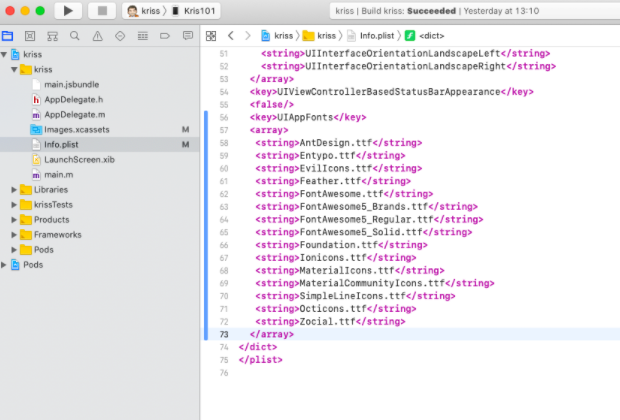
Task: Expand the Libraries folder
Action: point(14,189)
